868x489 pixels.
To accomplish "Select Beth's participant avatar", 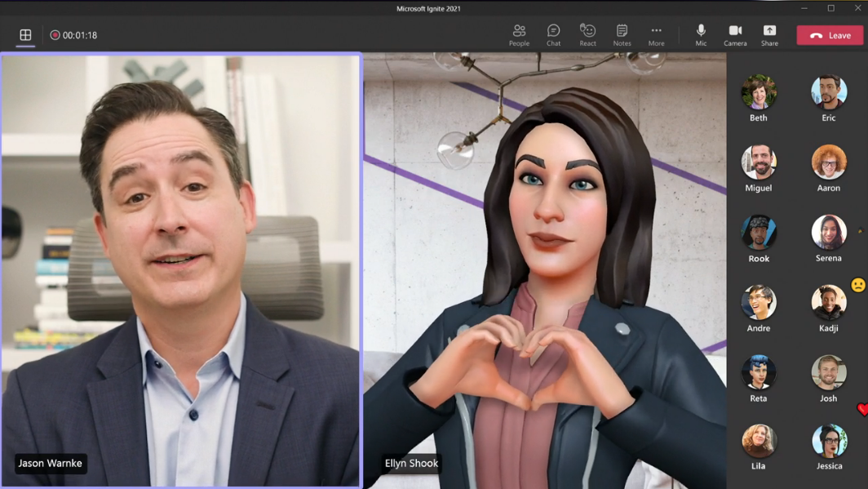I will [759, 92].
